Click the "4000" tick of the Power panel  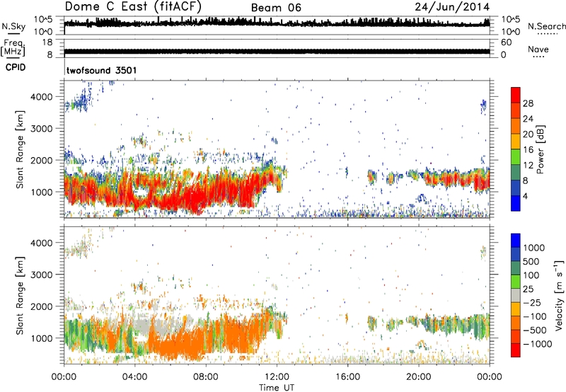coord(41,97)
